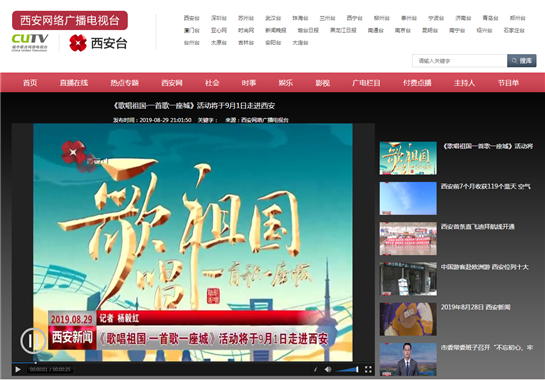Focus the keyword search input field
The height and width of the screenshot is (380, 545).
coord(459,61)
